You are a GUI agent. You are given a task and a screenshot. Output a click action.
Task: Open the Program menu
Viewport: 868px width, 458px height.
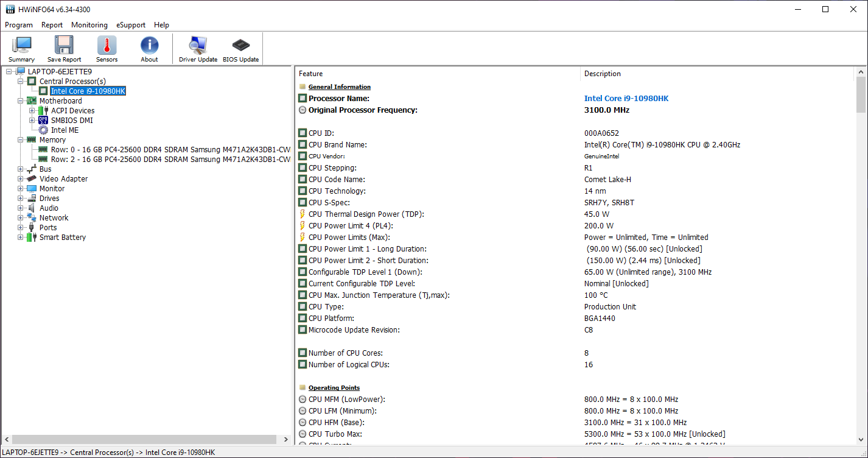19,25
